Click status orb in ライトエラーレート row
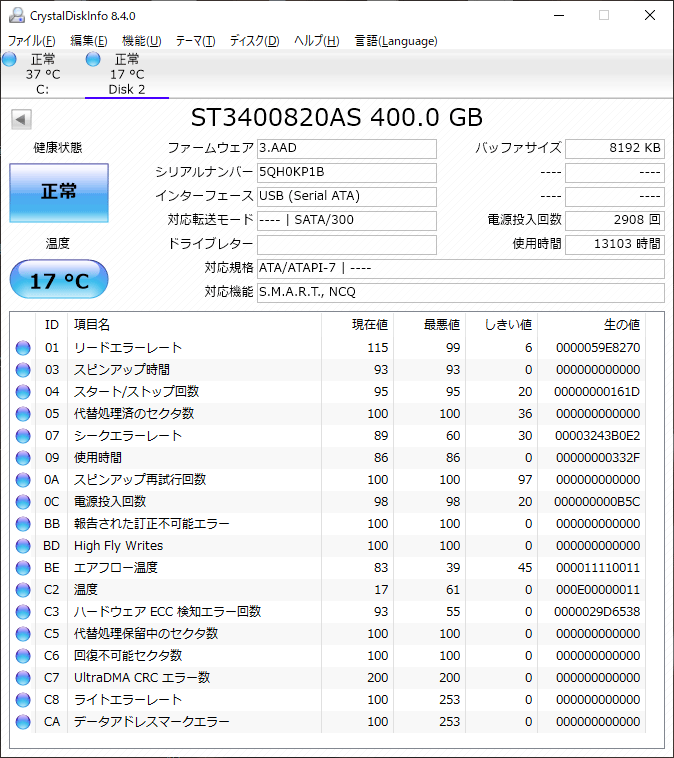Viewport: 674px width, 758px height. pyautogui.click(x=23, y=700)
